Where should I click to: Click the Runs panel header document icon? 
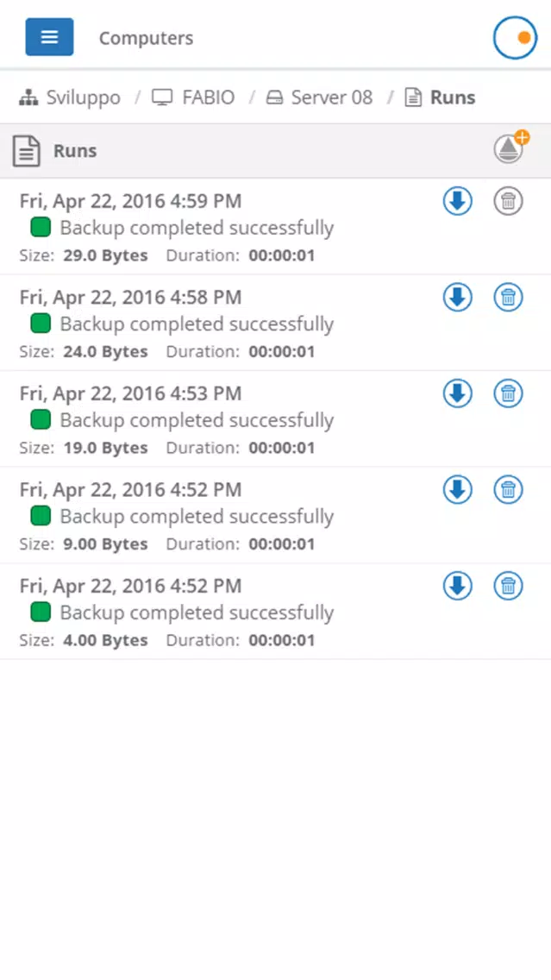point(26,151)
